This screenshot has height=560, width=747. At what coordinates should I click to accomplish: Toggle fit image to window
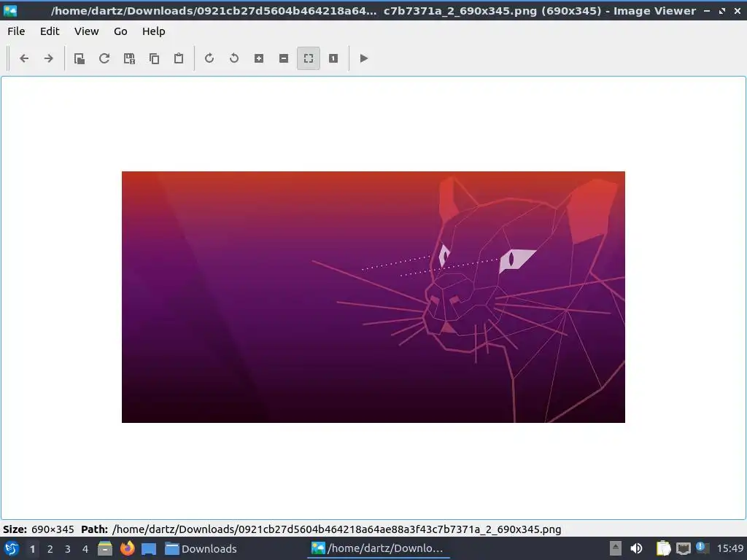(x=309, y=58)
